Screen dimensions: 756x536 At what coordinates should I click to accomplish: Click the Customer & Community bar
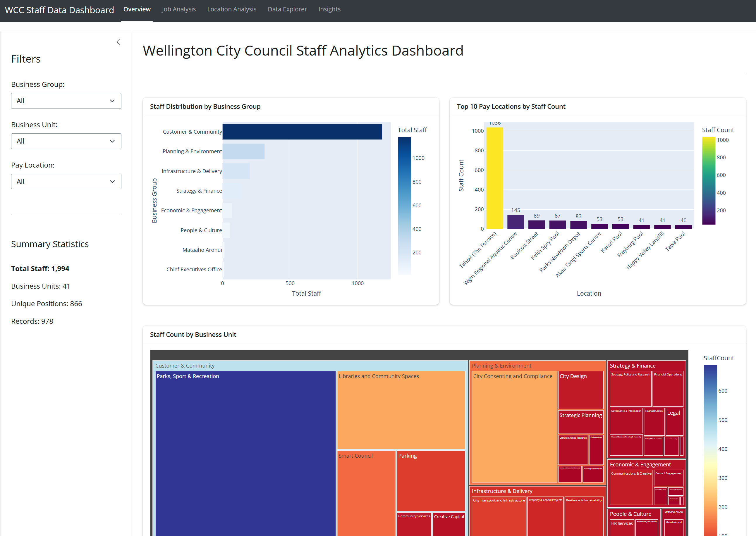tap(302, 131)
